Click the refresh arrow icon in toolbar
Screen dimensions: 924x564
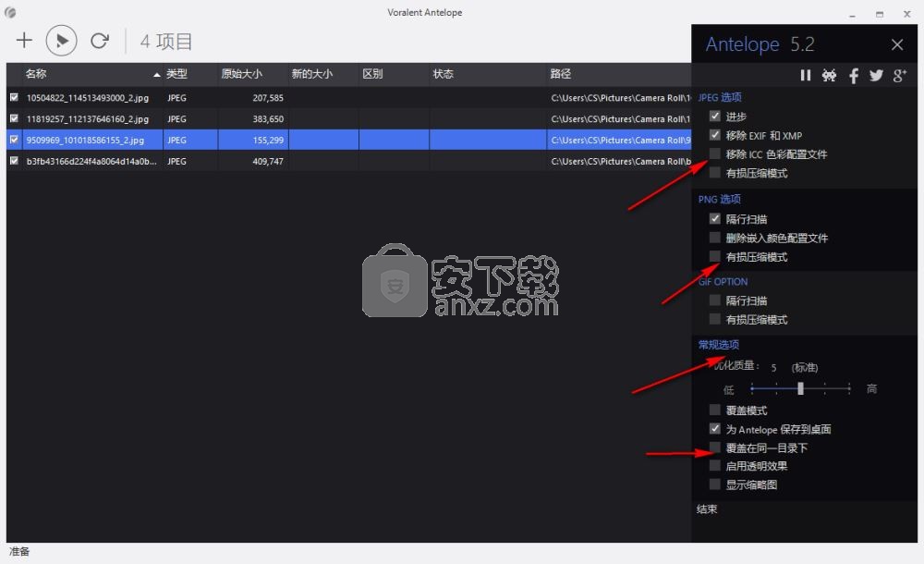(x=100, y=40)
